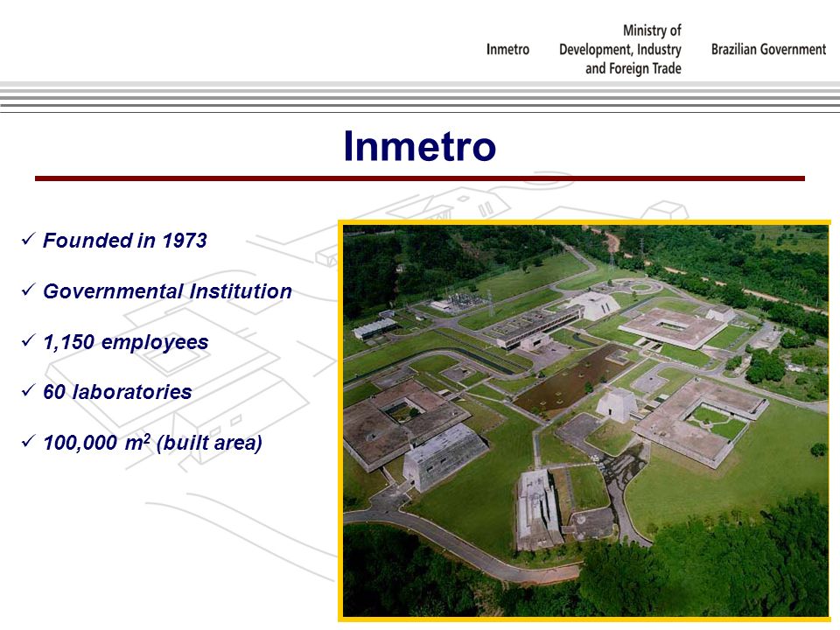Click the checkmark beside "1,150 employees"
840x630 pixels.
pos(28,340)
